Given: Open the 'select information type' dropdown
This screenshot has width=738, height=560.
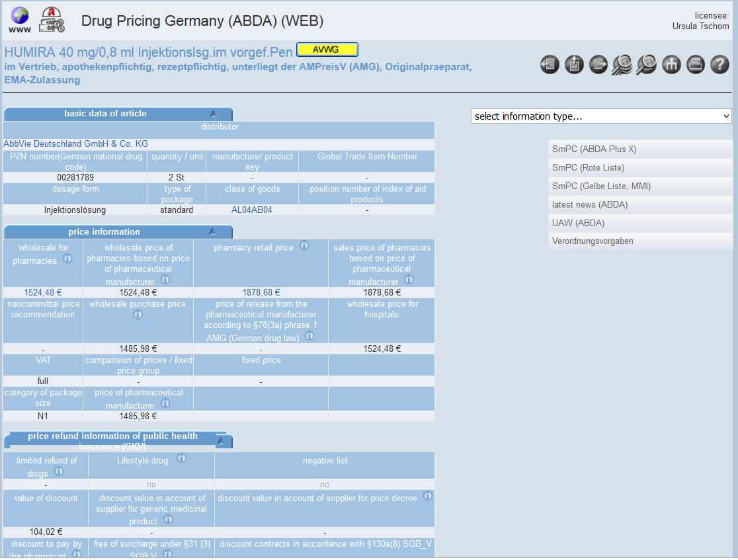Looking at the screenshot, I should 601,116.
